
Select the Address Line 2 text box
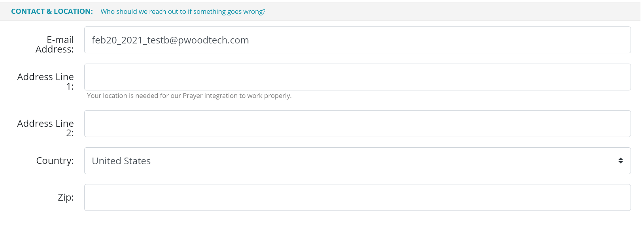coord(357,124)
